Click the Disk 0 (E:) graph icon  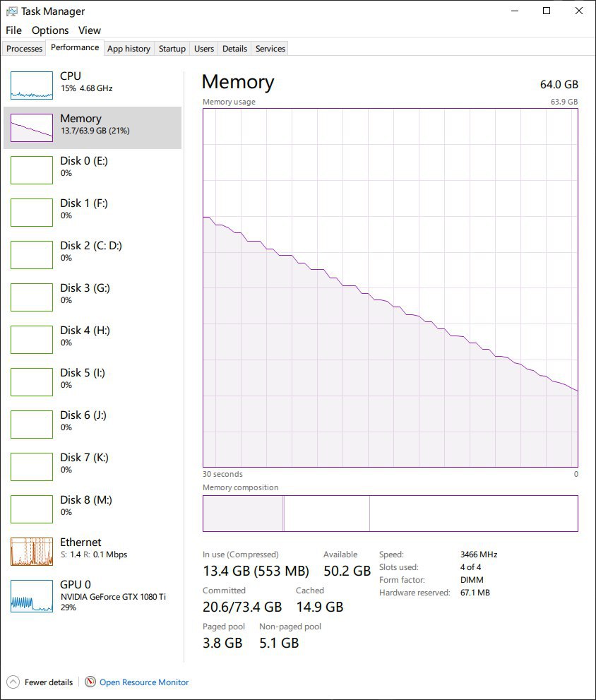[32, 170]
